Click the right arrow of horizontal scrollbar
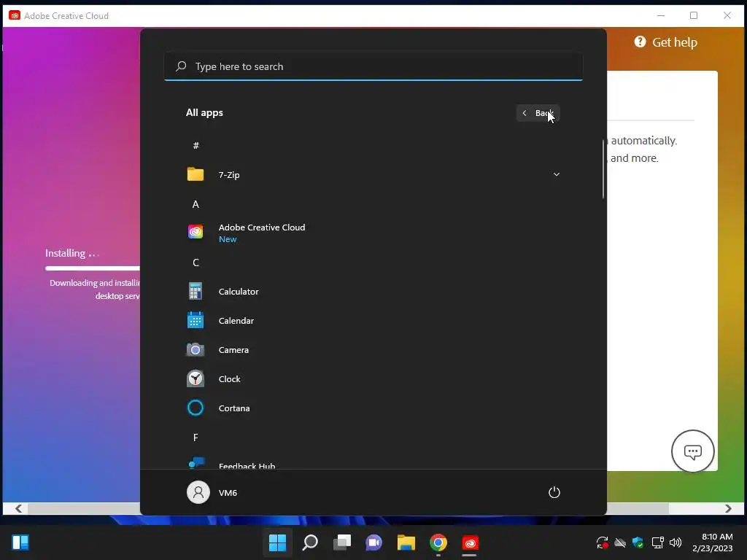Screen dimensions: 747x560 click(x=729, y=508)
